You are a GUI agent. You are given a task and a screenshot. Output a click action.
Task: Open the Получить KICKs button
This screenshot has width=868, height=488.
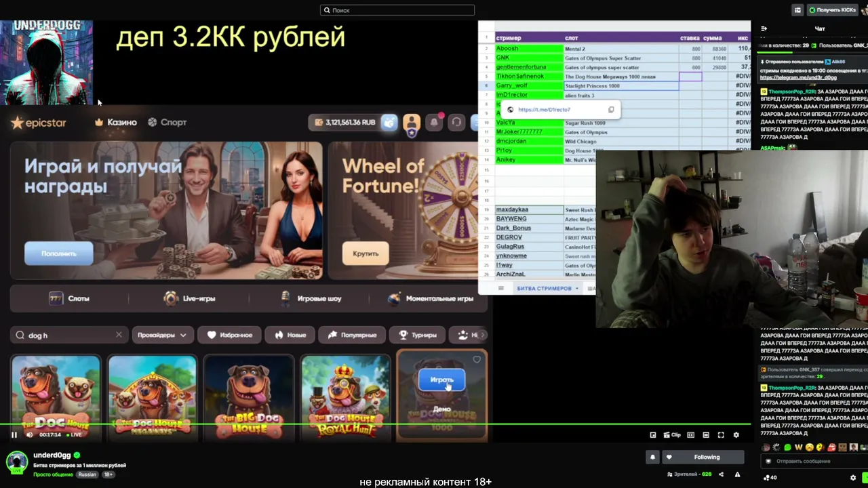(832, 10)
